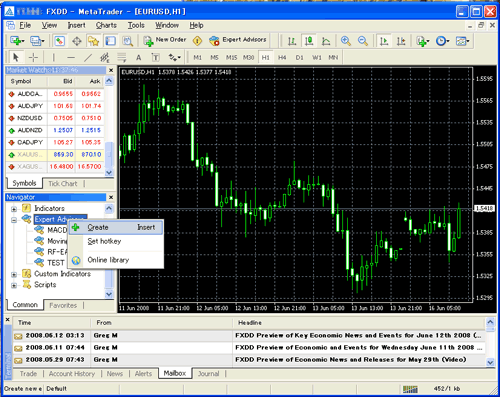500x397 pixels.
Task: Select the AUDJPY row in Market Watch
Action: pyautogui.click(x=55, y=106)
